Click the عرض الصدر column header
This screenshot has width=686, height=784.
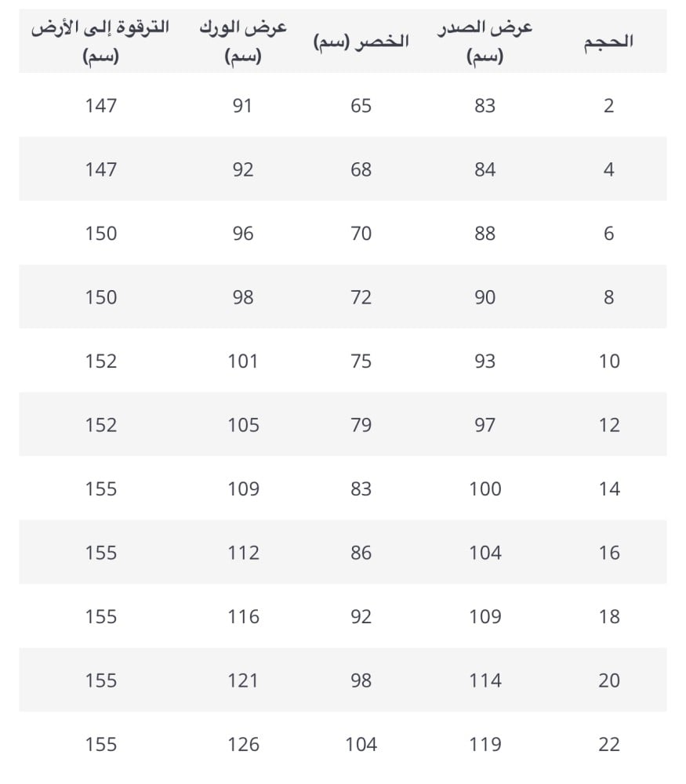click(x=485, y=42)
